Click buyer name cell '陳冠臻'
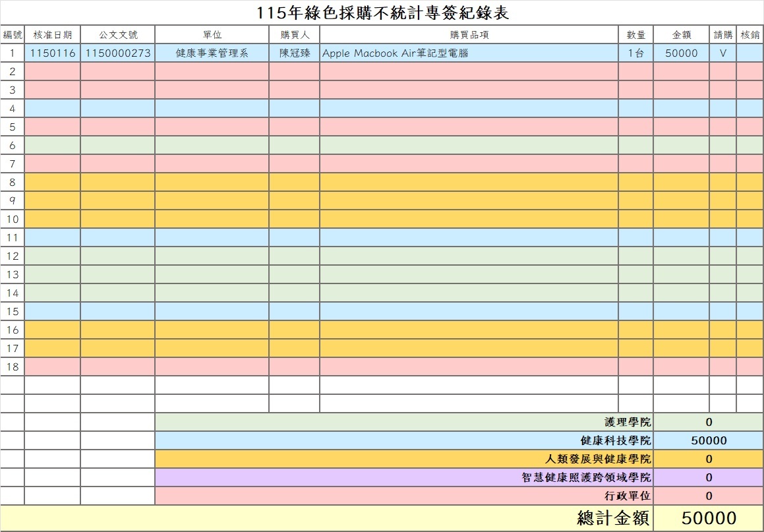The width and height of the screenshot is (764, 532). pos(294,53)
